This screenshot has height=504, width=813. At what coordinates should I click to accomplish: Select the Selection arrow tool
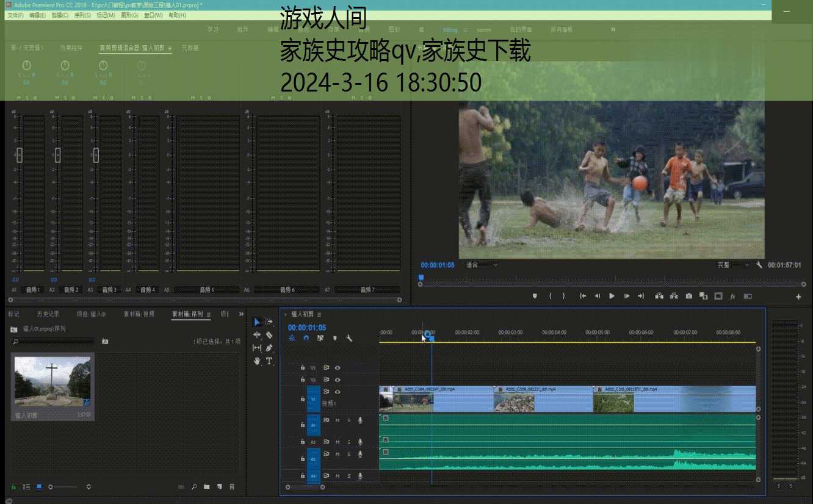pyautogui.click(x=257, y=322)
